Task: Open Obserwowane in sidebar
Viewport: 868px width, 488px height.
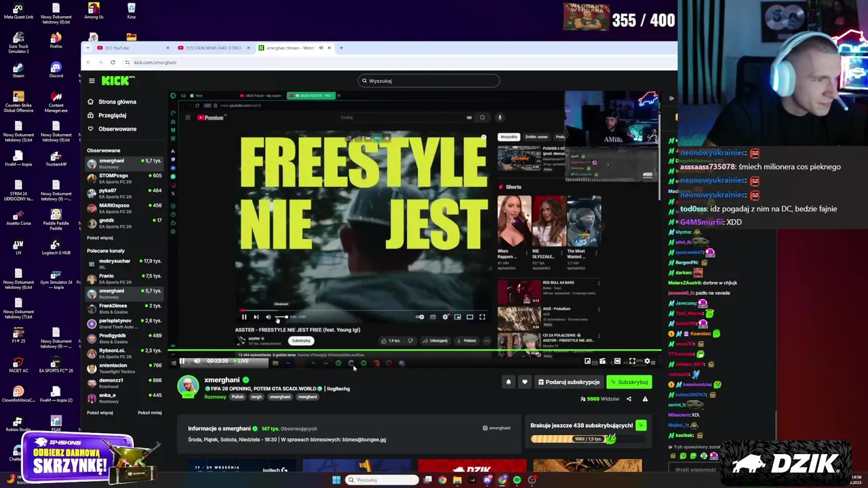Action: (112, 129)
